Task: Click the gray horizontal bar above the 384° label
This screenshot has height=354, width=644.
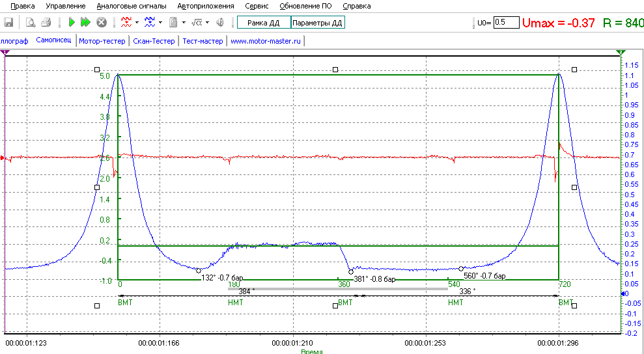Action: pyautogui.click(x=337, y=289)
